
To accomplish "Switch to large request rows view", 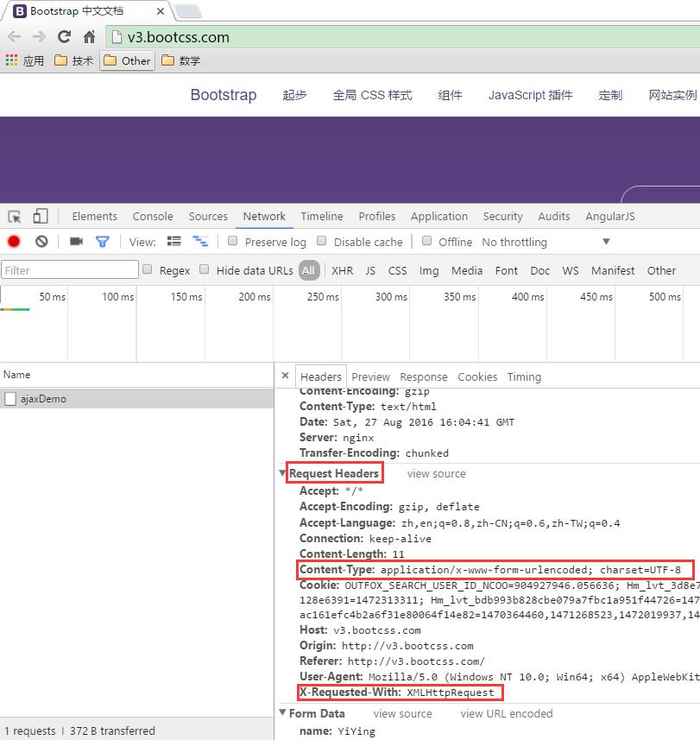I will point(174,242).
